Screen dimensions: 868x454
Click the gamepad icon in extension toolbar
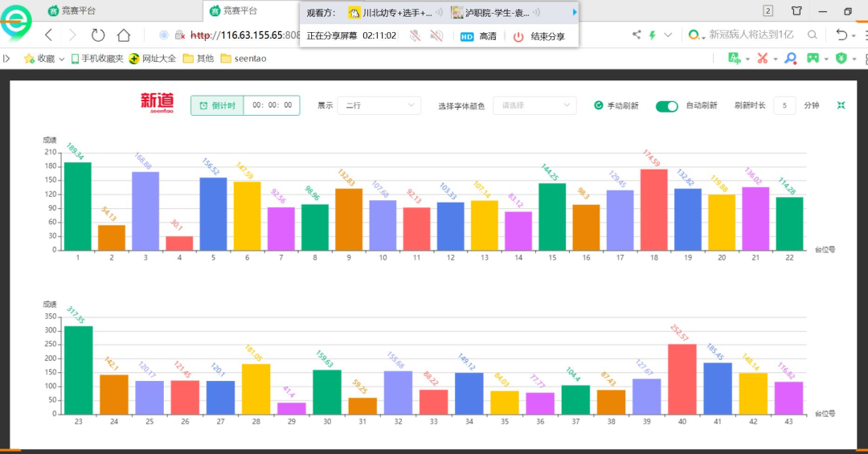pyautogui.click(x=813, y=58)
